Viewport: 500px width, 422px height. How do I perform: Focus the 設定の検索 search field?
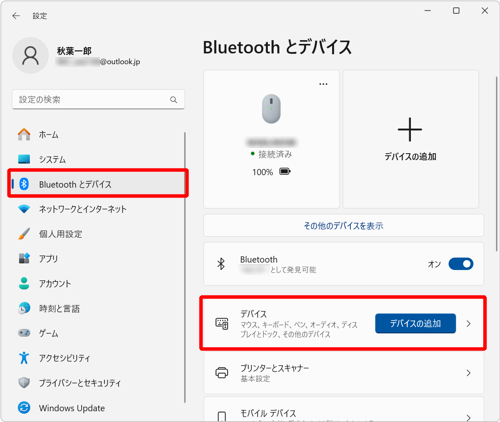[98, 99]
